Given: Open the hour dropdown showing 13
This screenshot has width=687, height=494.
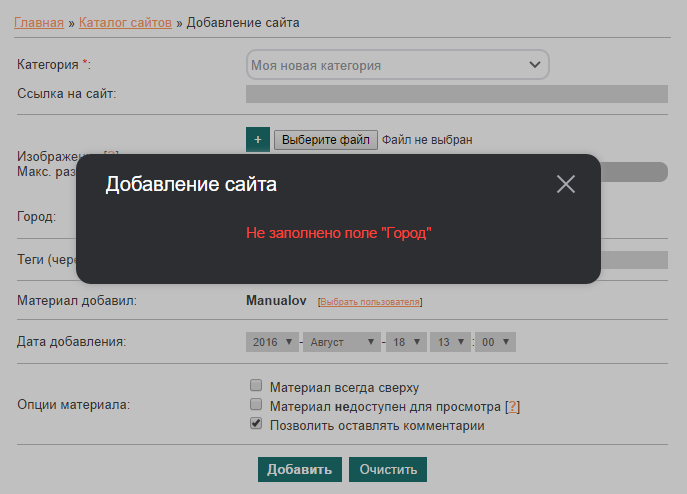Looking at the screenshot, I should coord(450,342).
